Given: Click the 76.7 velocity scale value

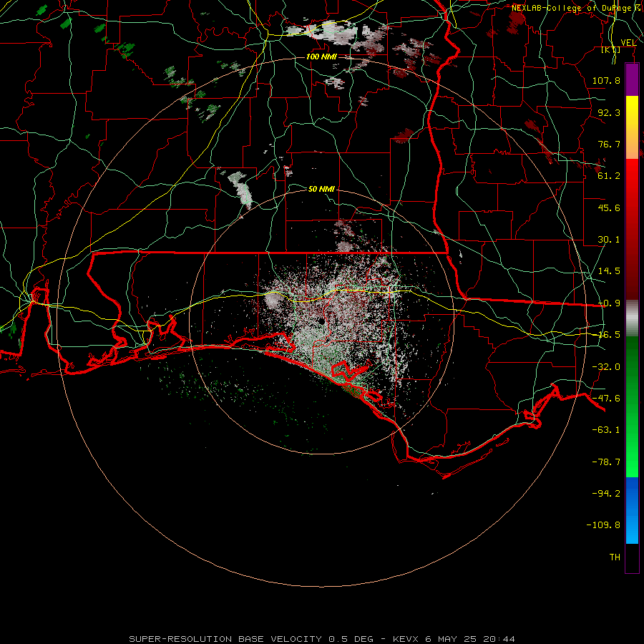Looking at the screenshot, I should tap(609, 144).
